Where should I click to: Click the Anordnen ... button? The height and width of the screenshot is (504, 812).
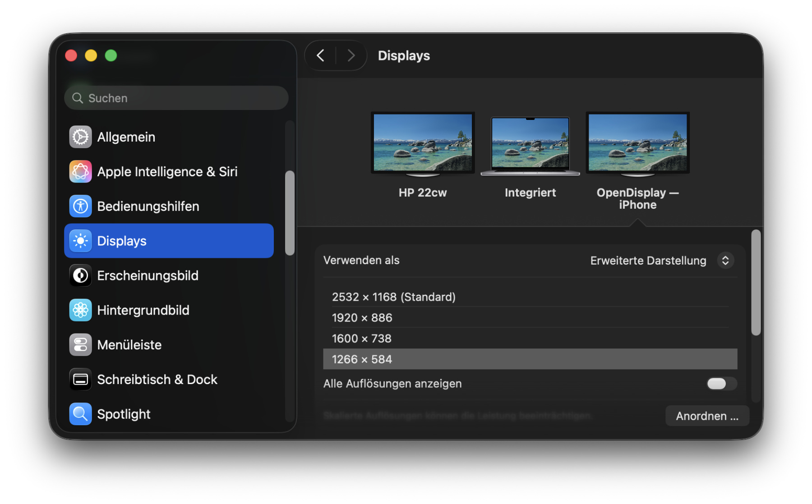click(707, 416)
